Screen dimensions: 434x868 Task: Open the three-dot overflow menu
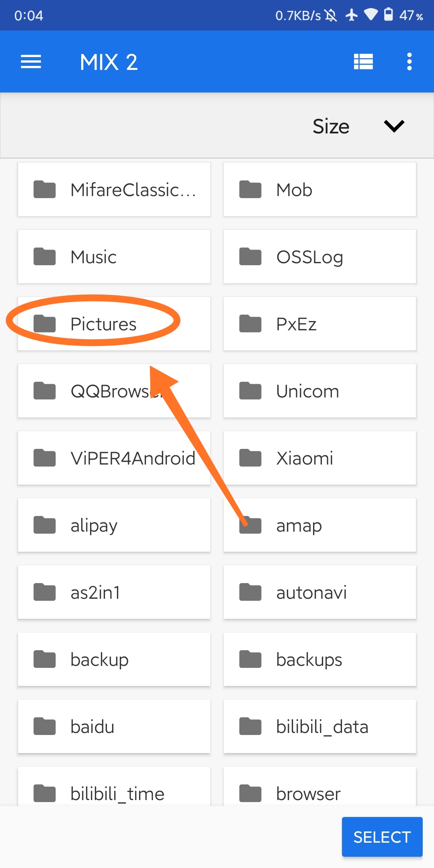point(409,62)
